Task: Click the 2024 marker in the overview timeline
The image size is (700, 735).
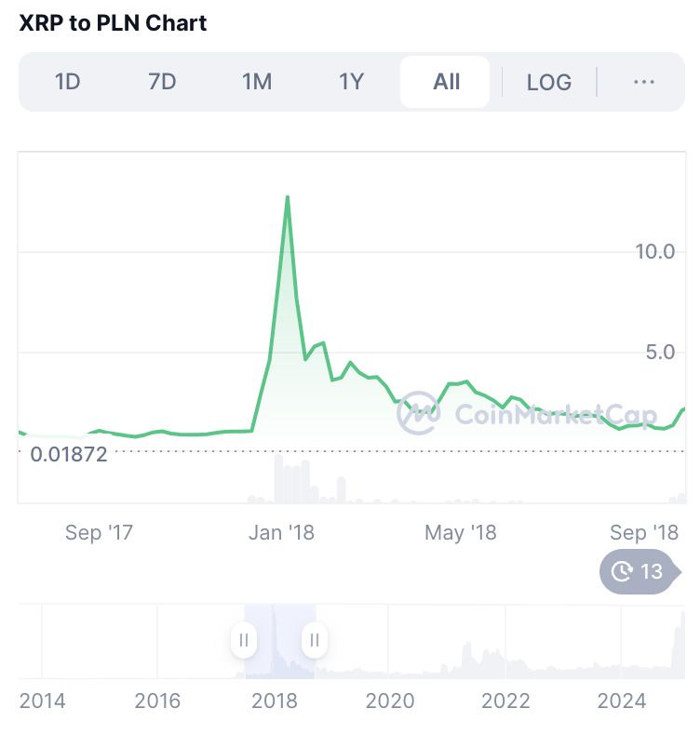Action: 622,702
